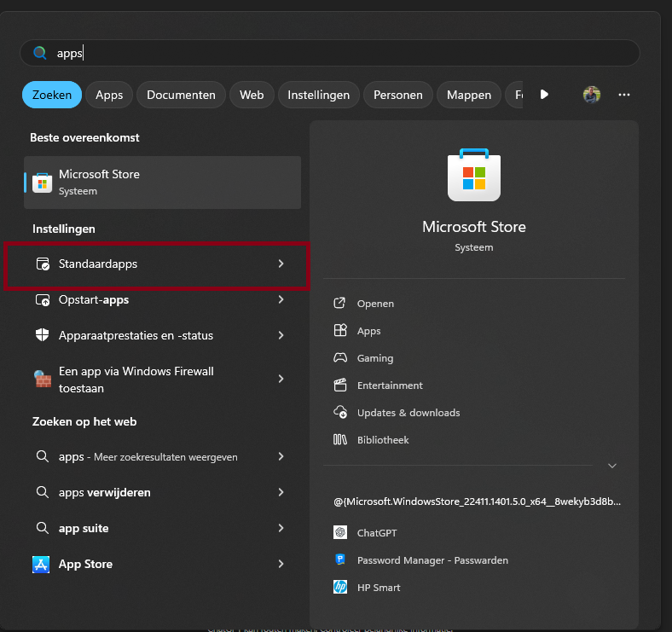This screenshot has width=672, height=632.
Task: Expand chevron for 'apps verwijderen'
Action: [281, 492]
